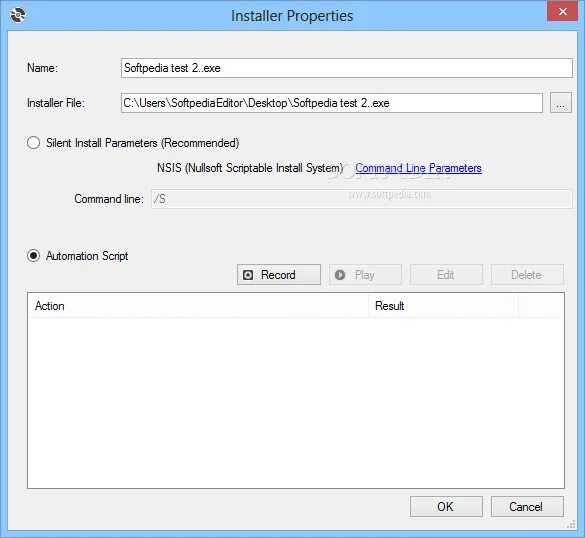Click the Result column header
The height and width of the screenshot is (538, 585).
coord(443,306)
